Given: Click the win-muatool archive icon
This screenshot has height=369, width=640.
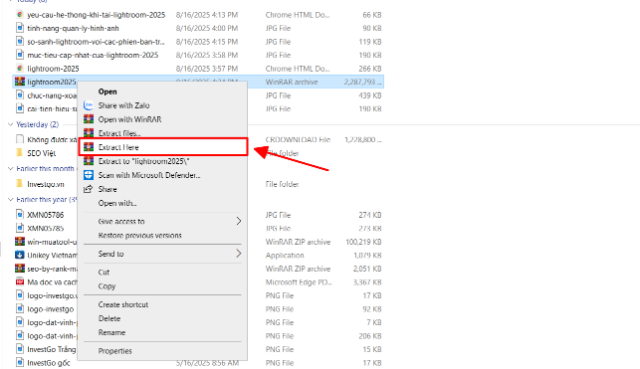Looking at the screenshot, I should point(20,241).
